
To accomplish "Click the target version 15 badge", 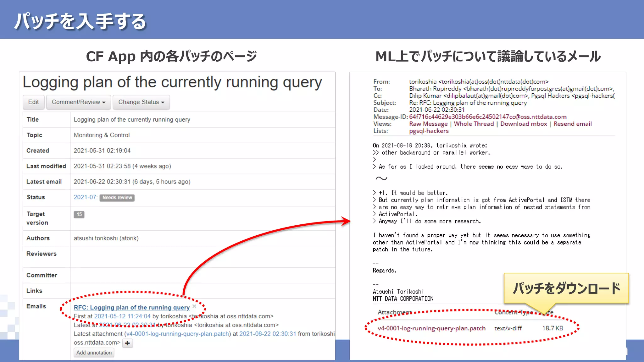I will (x=79, y=214).
